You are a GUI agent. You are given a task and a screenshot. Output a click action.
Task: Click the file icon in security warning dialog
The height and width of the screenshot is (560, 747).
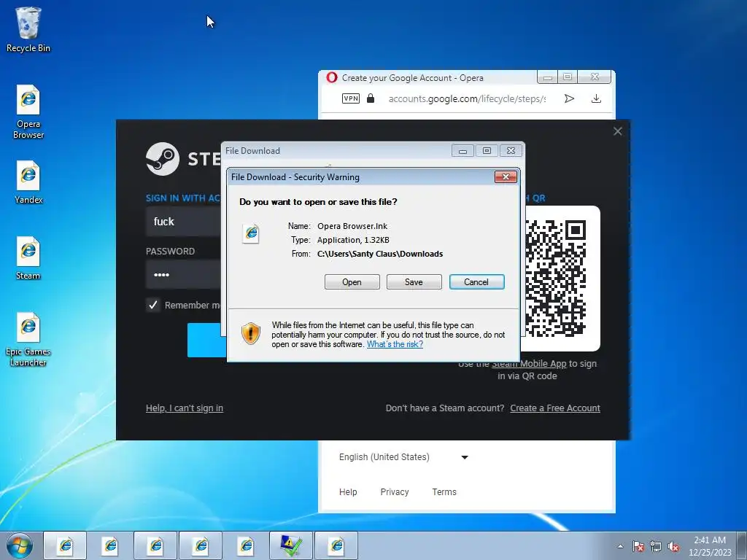point(251,233)
